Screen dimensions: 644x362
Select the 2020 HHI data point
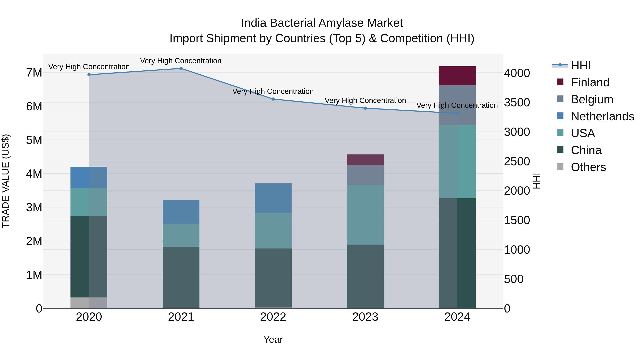click(x=89, y=75)
